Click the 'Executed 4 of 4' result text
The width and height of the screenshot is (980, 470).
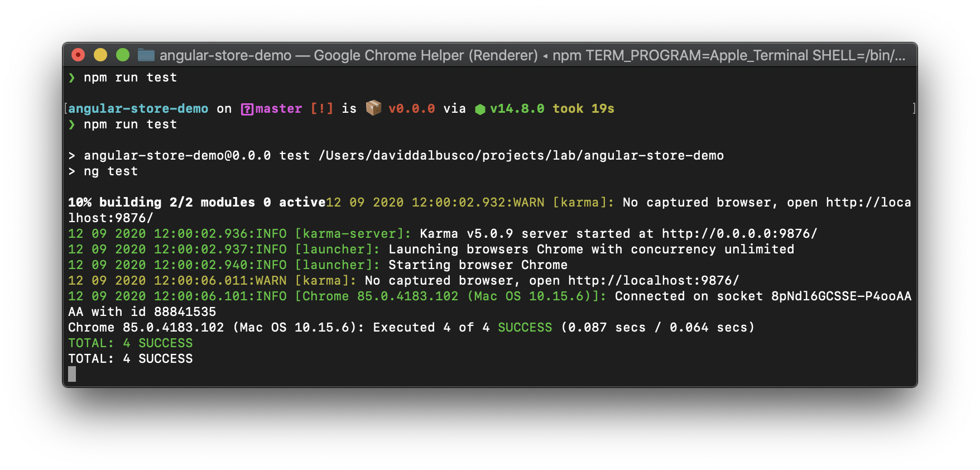tap(431, 328)
